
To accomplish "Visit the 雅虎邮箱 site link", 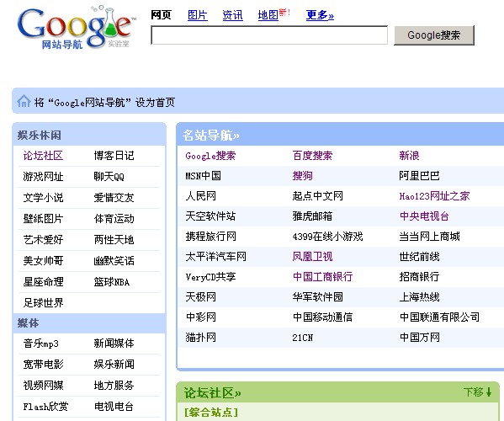I will coord(312,216).
